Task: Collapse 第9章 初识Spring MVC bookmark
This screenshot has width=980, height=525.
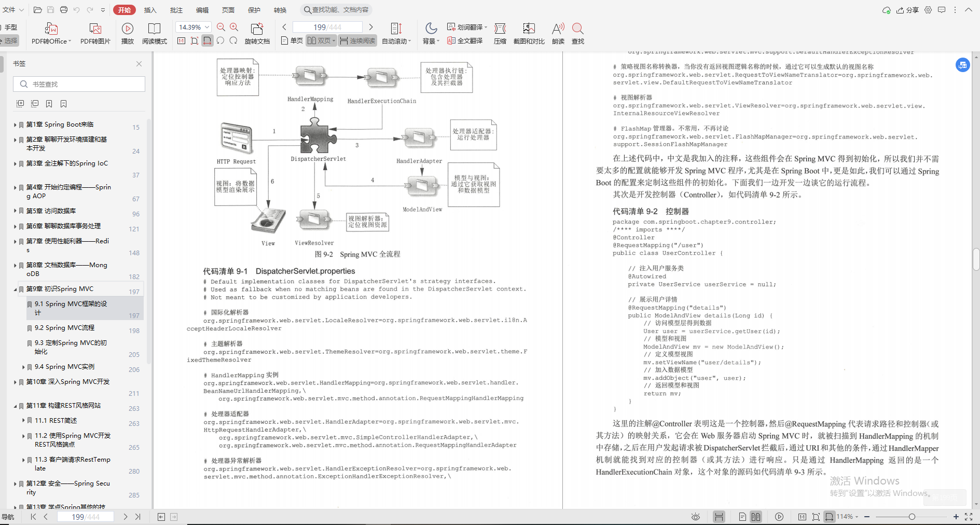Action: click(15, 289)
